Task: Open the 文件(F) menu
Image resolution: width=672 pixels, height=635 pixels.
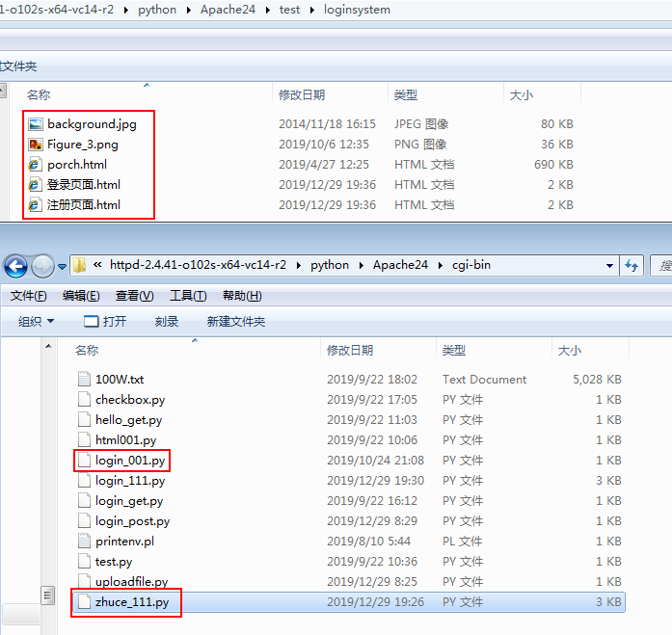Action: coord(28,296)
